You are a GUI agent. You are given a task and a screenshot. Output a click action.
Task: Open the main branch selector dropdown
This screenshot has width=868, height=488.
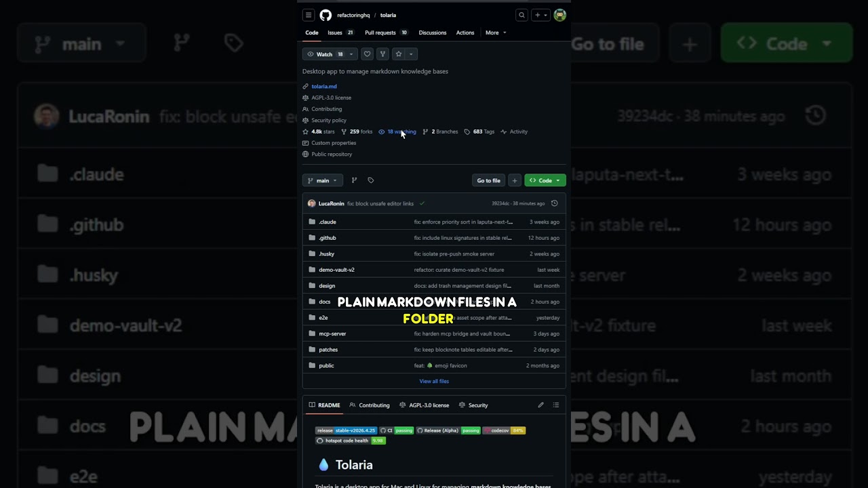(323, 180)
